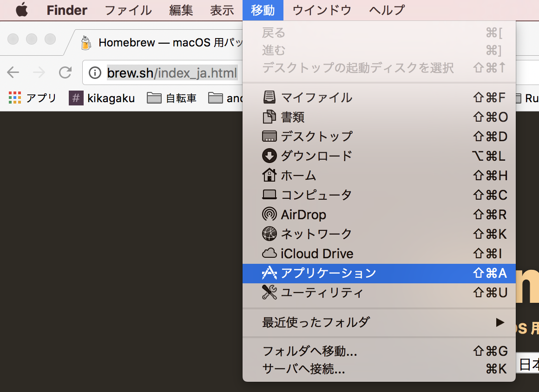Click the ⇧⌘H shortcut label

[x=490, y=176]
